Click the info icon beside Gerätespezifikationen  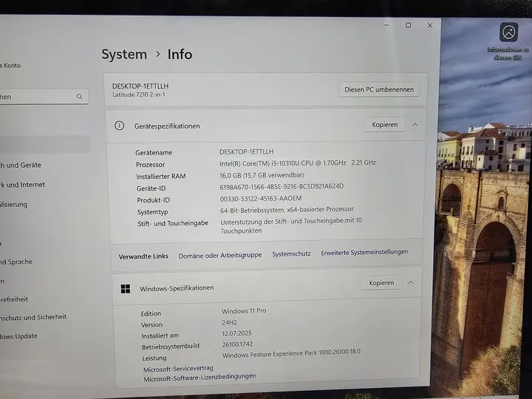click(119, 126)
